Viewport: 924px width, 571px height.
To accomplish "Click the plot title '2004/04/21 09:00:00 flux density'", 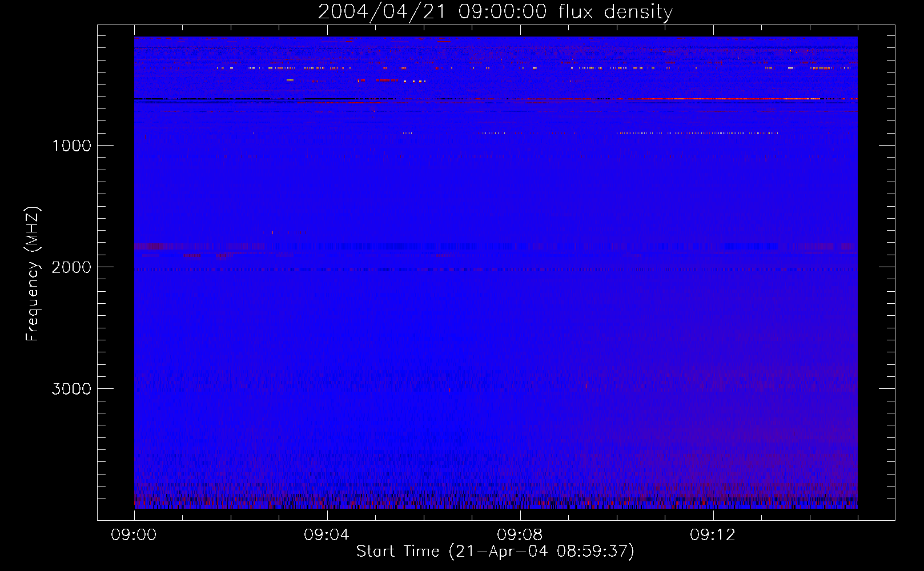I will (x=495, y=11).
